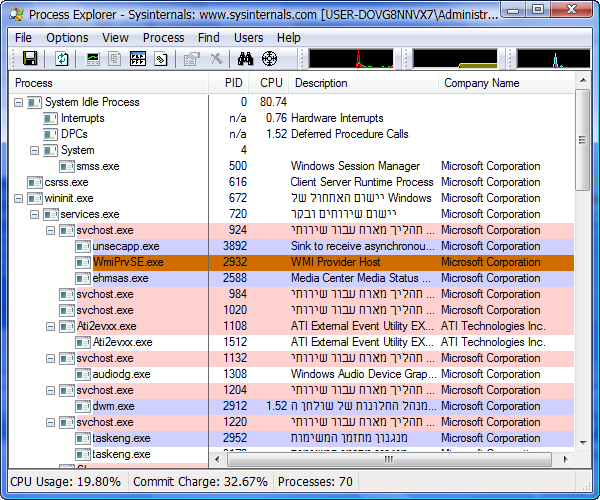This screenshot has height=500, width=600.
Task: Click the Properties toolbar icon
Action: coord(192,59)
